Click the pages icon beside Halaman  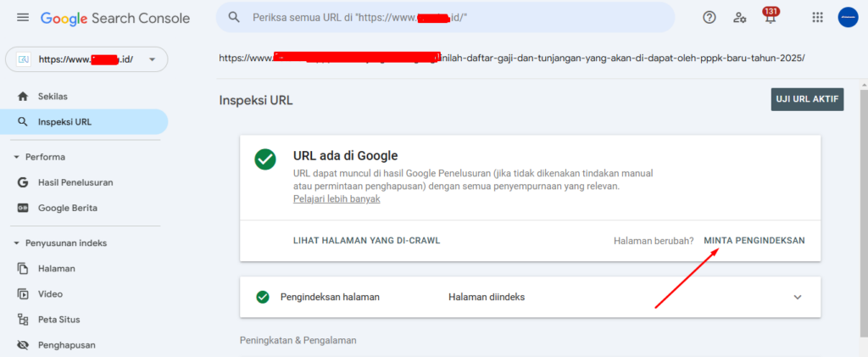(x=23, y=269)
